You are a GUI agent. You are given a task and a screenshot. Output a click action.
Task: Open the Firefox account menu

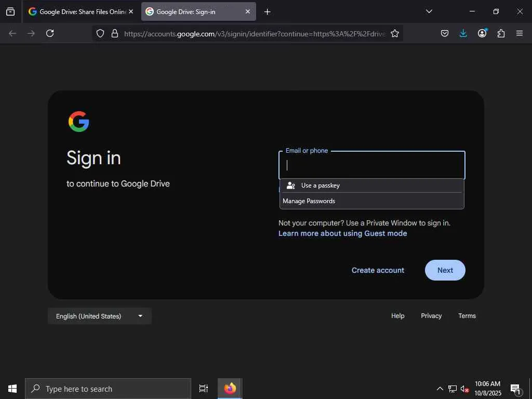point(482,33)
